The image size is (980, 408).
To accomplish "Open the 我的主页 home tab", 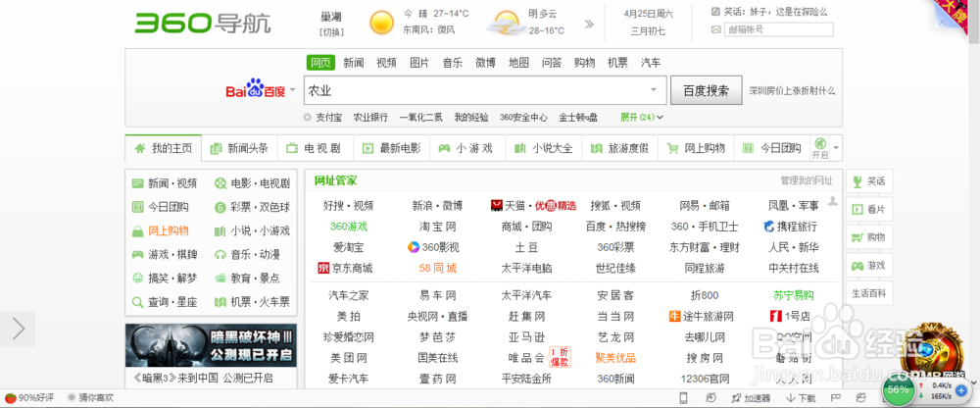I will [x=163, y=148].
